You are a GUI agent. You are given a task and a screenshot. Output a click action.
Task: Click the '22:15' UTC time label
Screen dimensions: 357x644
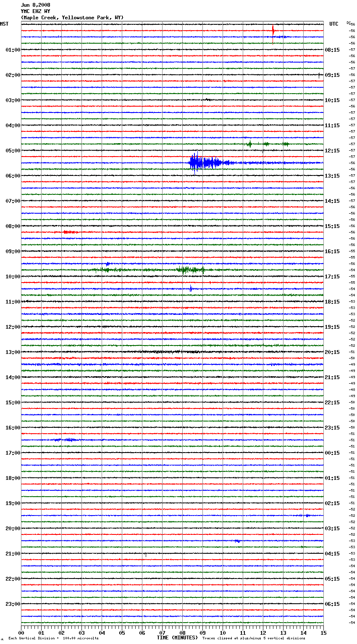332,403
